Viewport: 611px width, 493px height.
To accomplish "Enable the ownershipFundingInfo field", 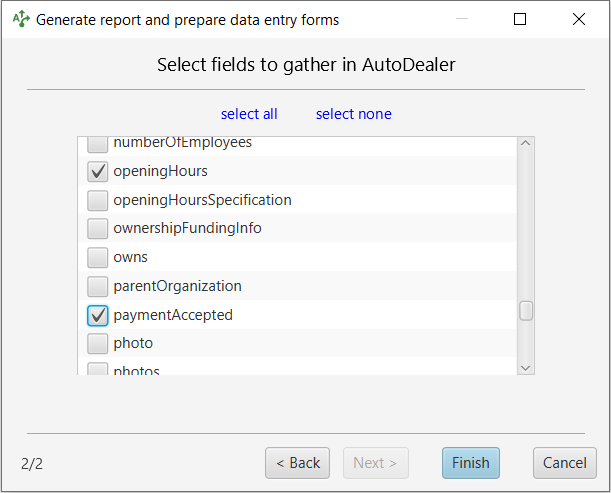I will click(x=97, y=228).
